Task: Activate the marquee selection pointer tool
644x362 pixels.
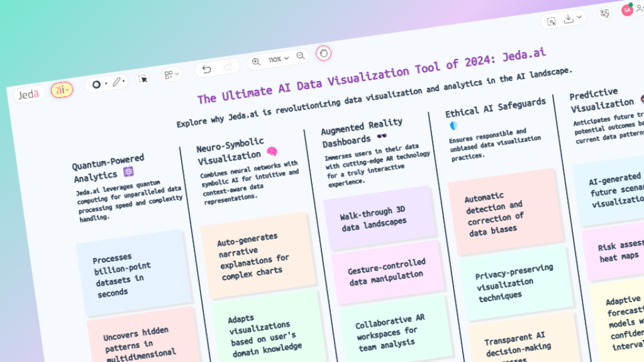Action: 143,79
